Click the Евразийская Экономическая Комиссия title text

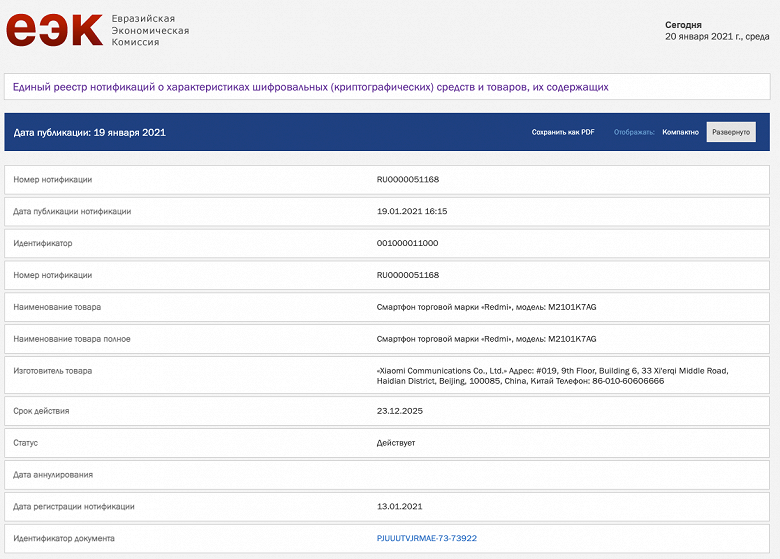(x=150, y=30)
